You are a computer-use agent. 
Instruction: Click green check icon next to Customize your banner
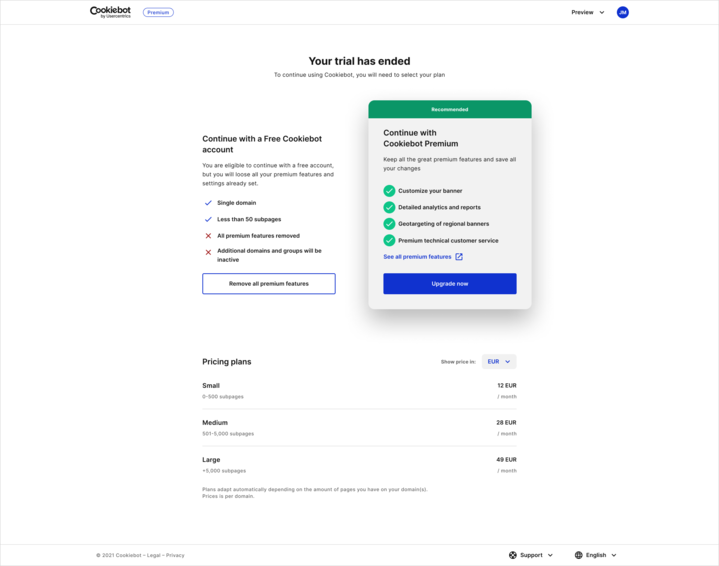point(389,191)
